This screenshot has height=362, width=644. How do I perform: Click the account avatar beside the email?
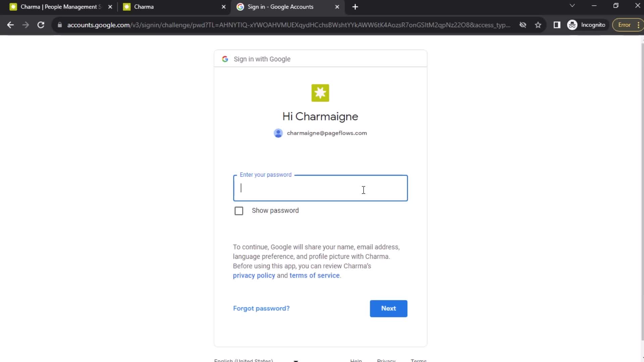coord(278,133)
